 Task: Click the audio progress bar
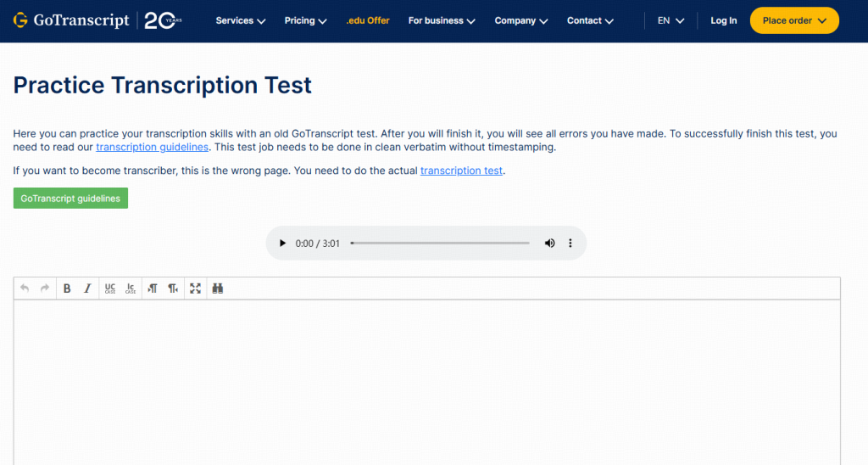440,244
